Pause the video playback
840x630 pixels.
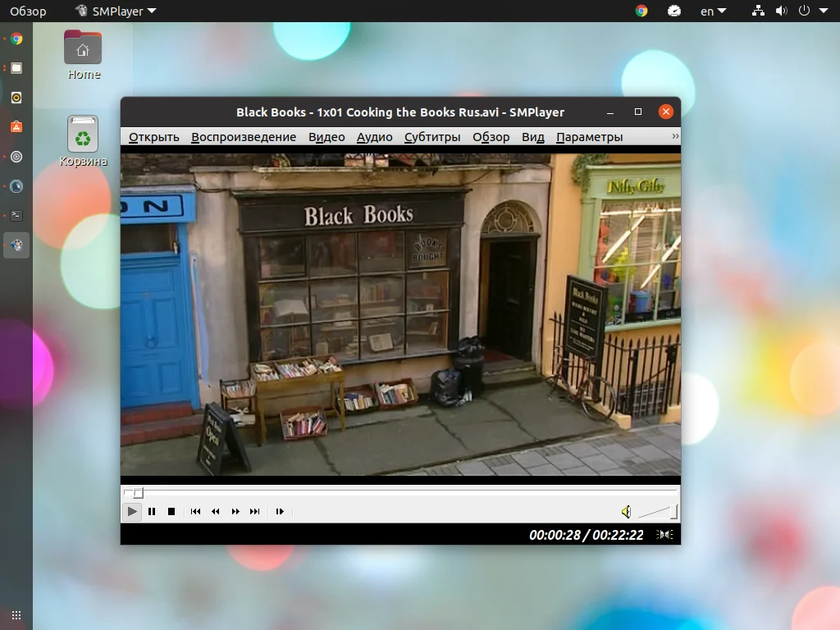[152, 512]
